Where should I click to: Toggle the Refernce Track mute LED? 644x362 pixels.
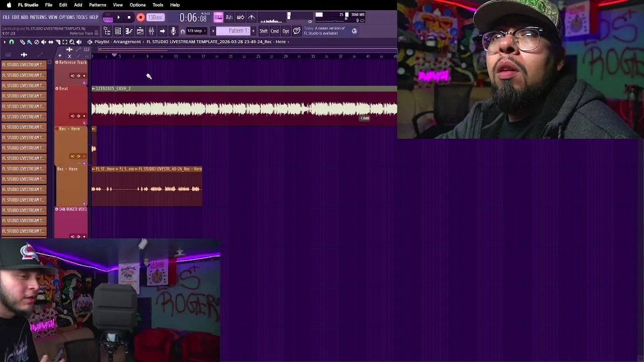[x=57, y=62]
